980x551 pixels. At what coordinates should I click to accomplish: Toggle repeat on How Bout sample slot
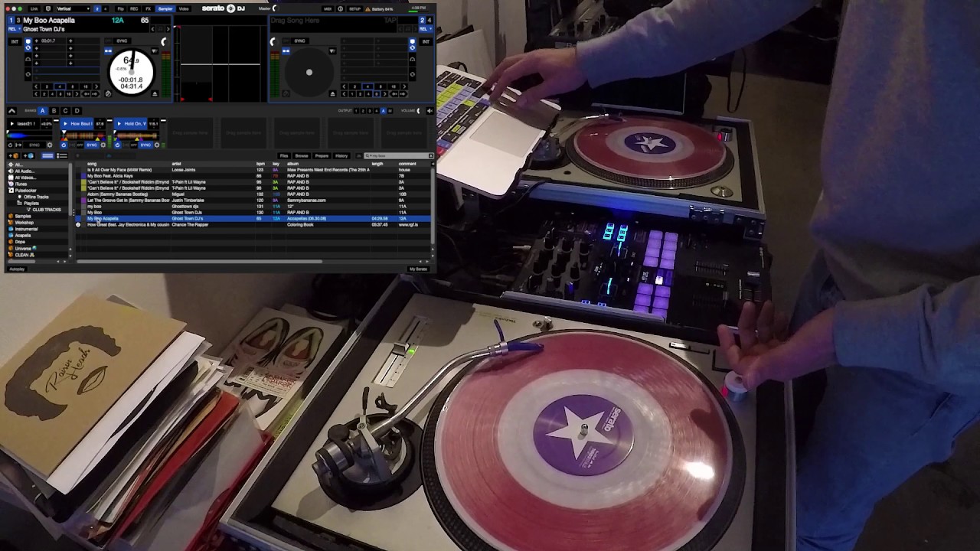[64, 145]
